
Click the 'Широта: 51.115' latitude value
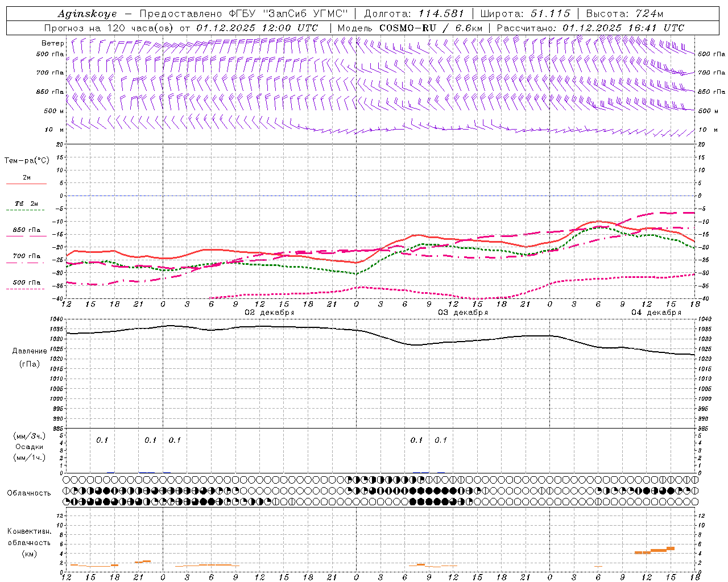coord(525,14)
